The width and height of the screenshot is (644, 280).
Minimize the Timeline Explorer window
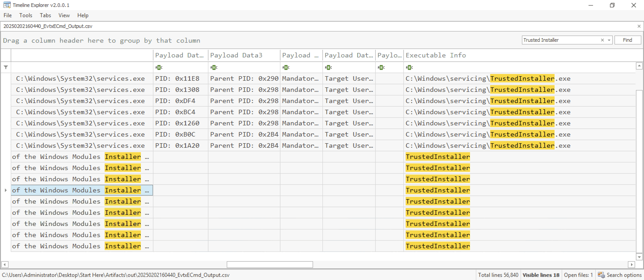pos(591,5)
